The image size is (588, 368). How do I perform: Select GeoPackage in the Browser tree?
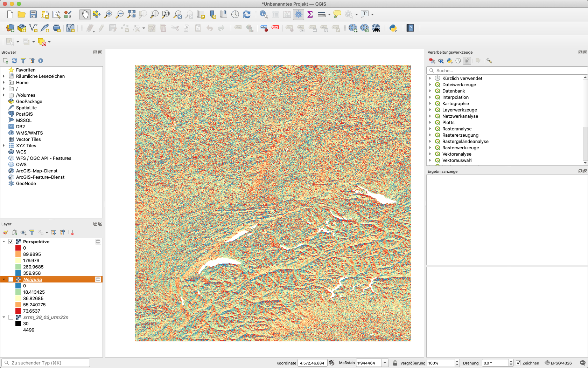click(29, 101)
